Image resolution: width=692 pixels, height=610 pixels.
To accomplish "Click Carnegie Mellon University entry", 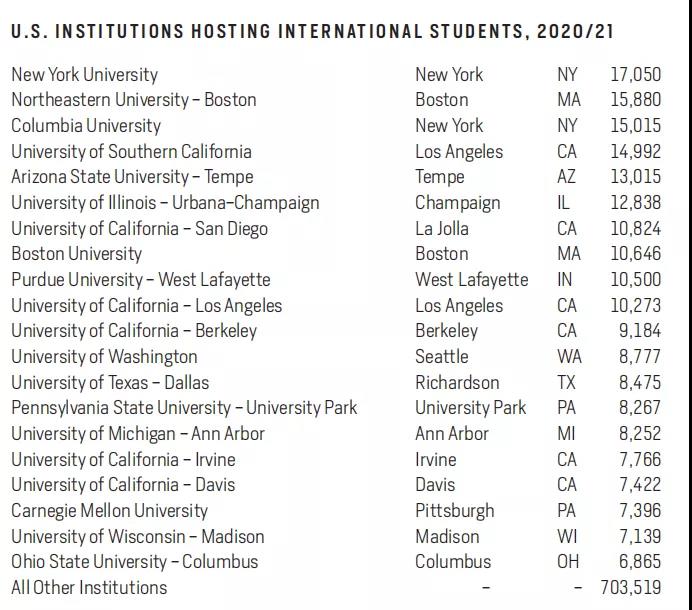I will point(109,511).
